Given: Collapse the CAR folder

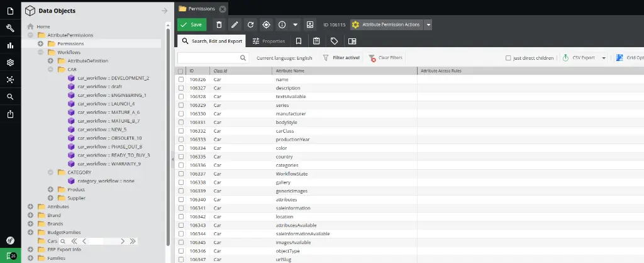Looking at the screenshot, I should coord(50,69).
